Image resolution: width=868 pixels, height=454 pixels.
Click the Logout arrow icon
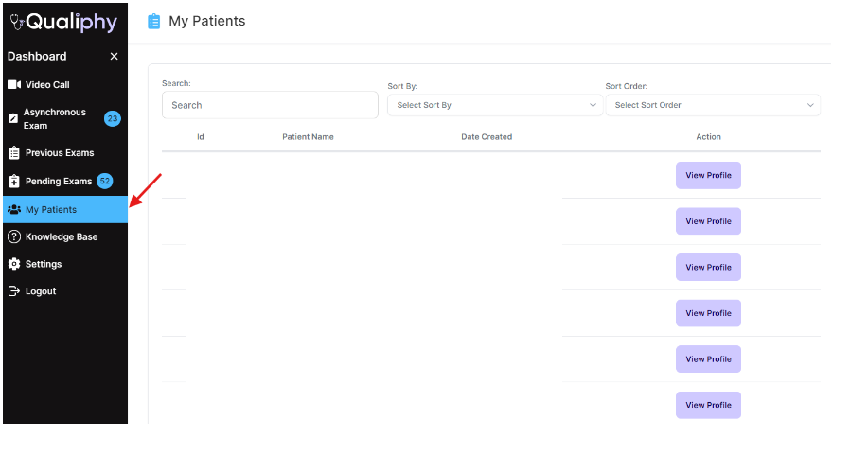tap(14, 291)
